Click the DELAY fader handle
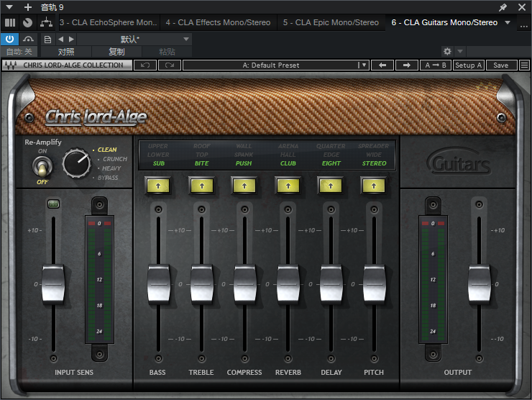 pyautogui.click(x=331, y=284)
